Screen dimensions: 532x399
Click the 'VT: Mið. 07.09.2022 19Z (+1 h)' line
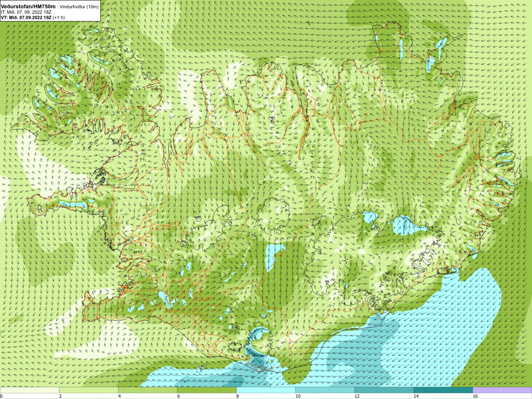[x=32, y=17]
